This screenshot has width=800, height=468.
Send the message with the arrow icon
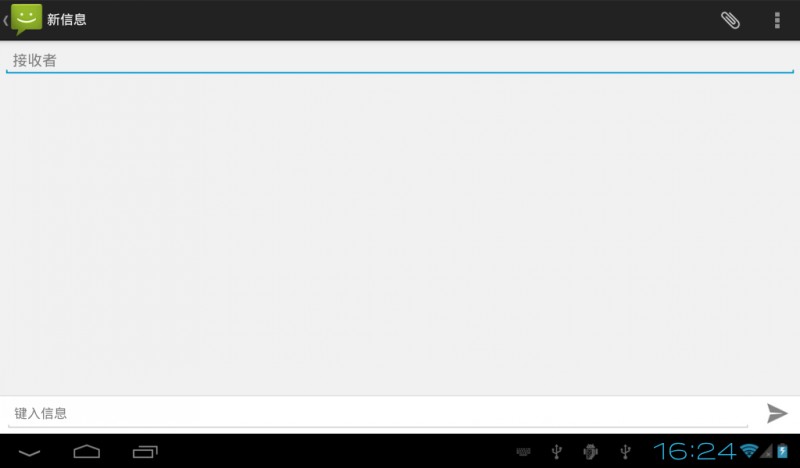(x=777, y=413)
